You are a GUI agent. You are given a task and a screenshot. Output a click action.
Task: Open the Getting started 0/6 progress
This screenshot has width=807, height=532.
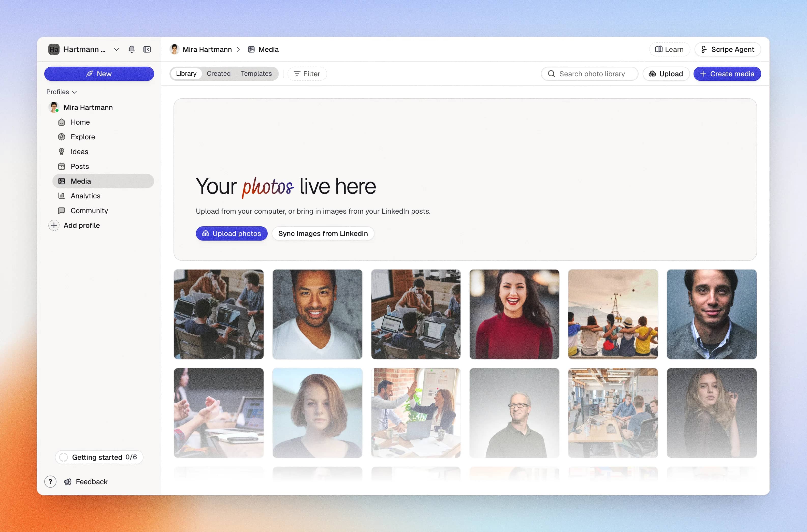point(99,457)
